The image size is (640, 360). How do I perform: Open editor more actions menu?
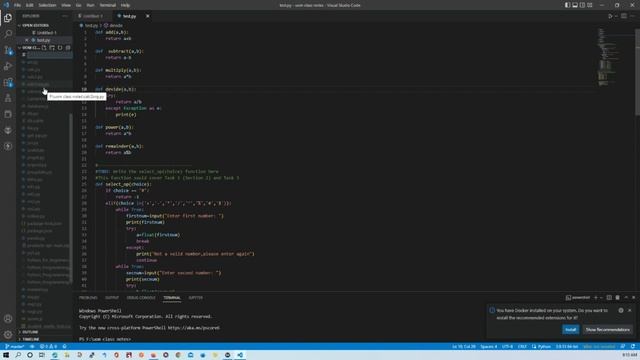(632, 16)
